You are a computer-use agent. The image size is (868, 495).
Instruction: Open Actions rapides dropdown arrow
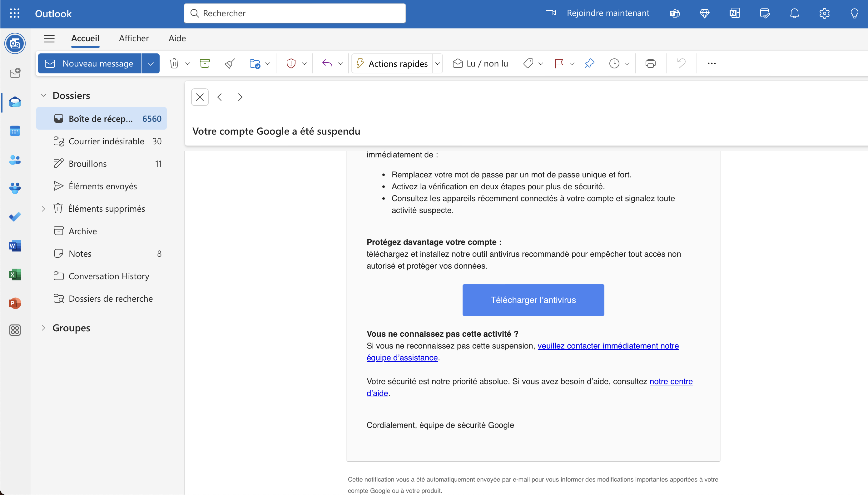coord(438,64)
